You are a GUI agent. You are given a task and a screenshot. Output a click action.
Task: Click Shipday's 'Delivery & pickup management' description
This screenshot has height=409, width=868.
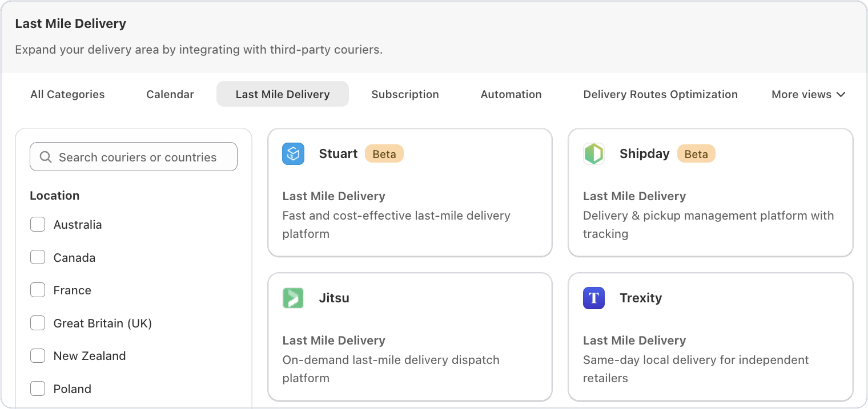click(x=708, y=225)
